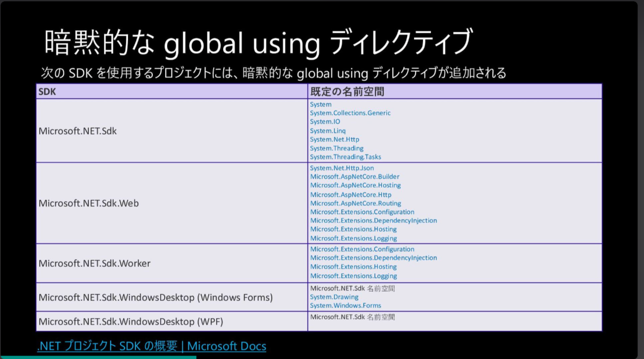Viewport: 644px width, 359px height.
Task: Open the .NET プロジェクト SDK の概要 Microsoft Docs link
Action: pyautogui.click(x=152, y=346)
